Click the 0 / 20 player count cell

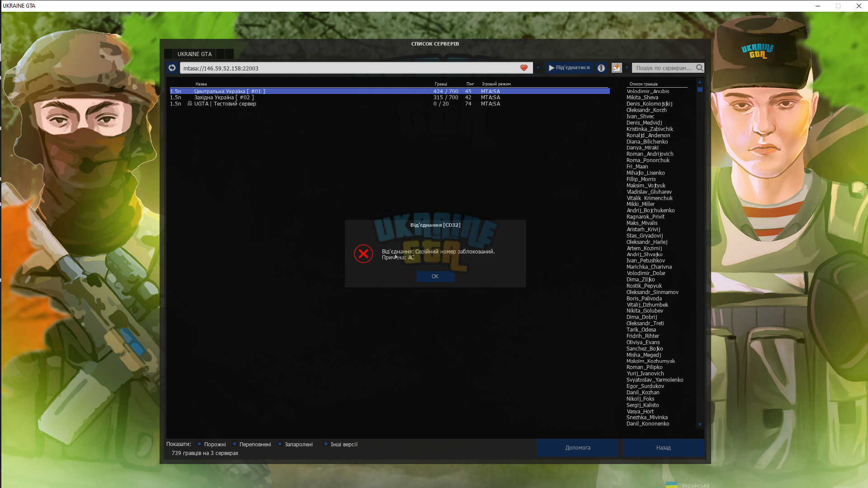[x=441, y=104]
